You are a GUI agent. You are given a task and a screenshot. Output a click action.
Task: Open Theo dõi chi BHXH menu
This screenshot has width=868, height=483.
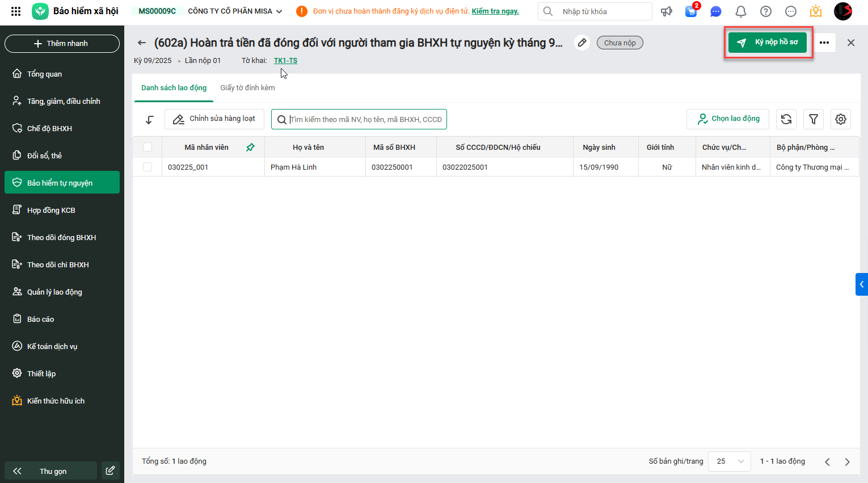coord(62,264)
